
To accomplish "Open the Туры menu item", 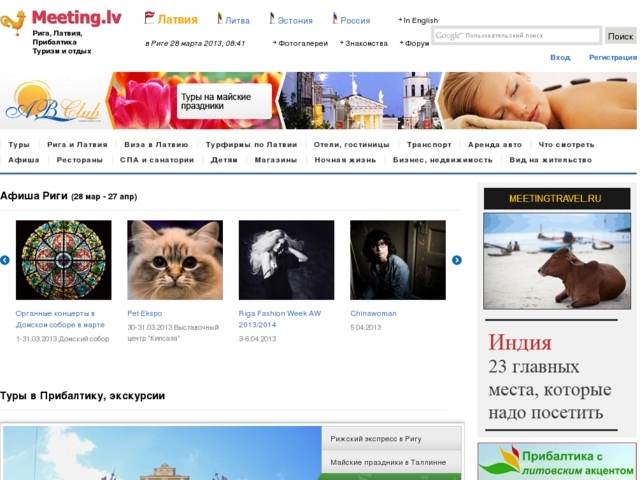I will click(19, 145).
